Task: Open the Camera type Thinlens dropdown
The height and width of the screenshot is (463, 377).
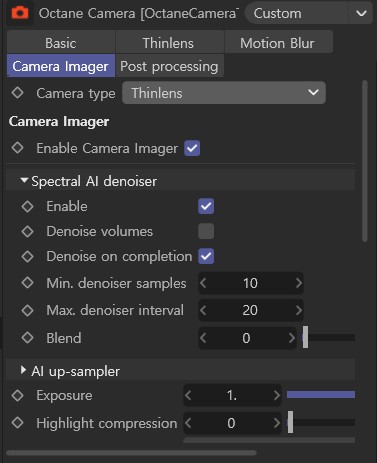Action: [x=224, y=93]
